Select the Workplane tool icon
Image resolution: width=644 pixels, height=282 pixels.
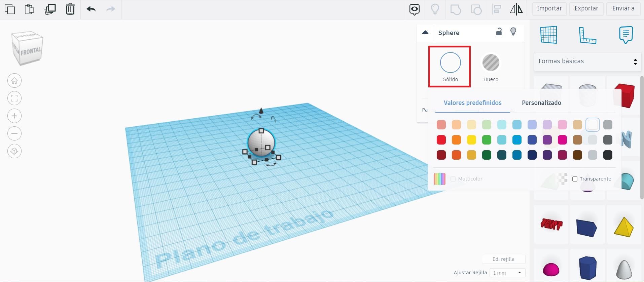coord(549,35)
